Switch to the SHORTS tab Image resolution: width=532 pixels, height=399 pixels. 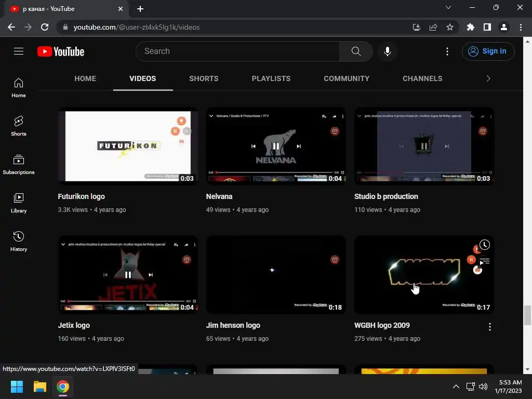(204, 78)
